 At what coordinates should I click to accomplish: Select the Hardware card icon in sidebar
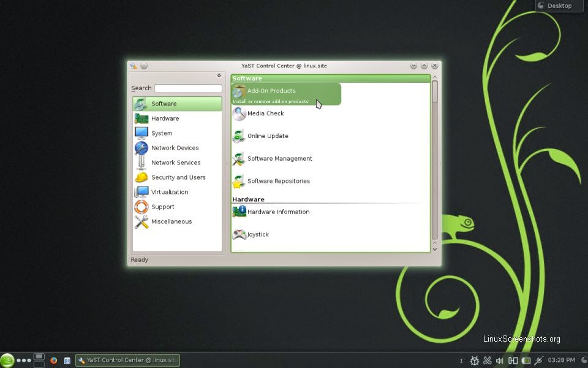(x=141, y=118)
